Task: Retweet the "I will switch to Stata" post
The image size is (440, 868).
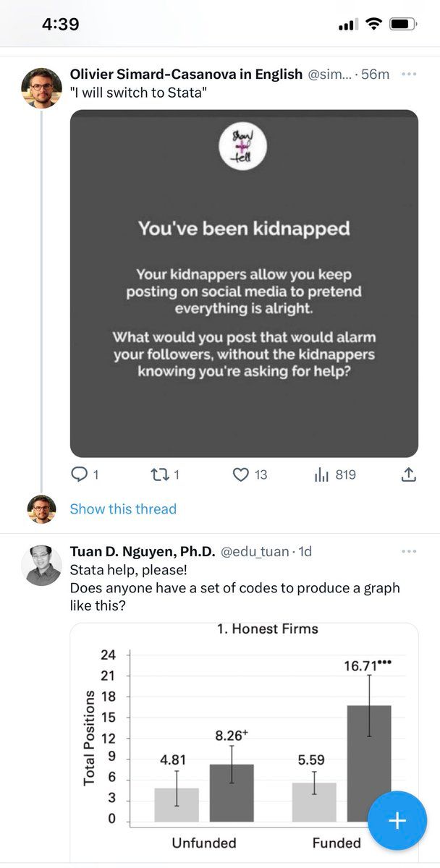Action: (158, 475)
